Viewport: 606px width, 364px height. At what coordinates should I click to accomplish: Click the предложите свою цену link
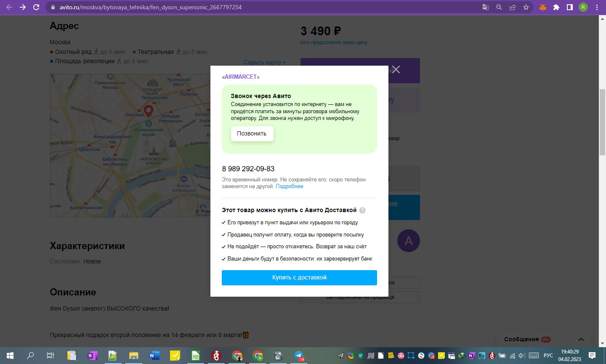coord(339,43)
